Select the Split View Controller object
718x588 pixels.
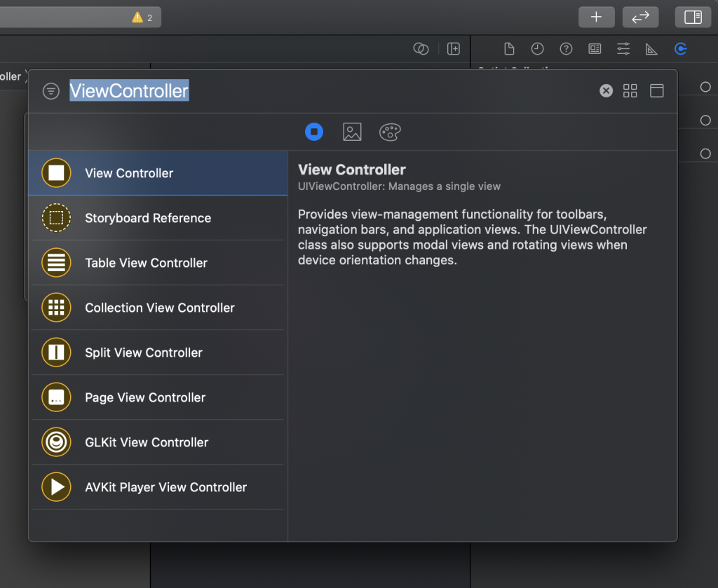[158, 353]
